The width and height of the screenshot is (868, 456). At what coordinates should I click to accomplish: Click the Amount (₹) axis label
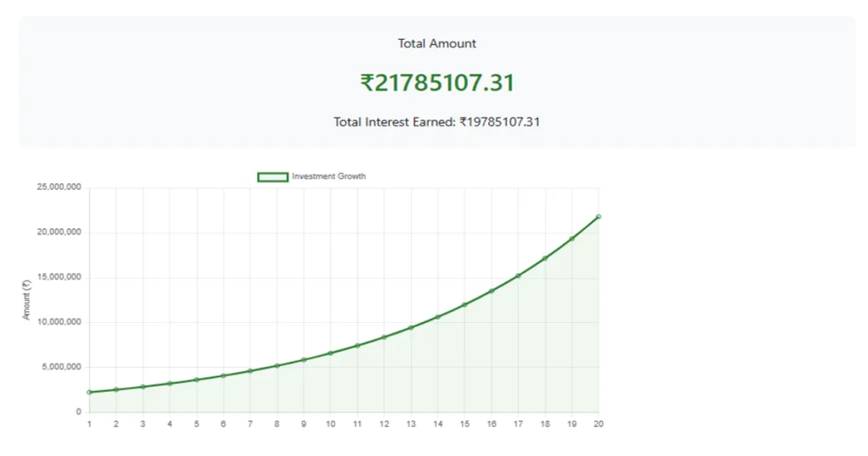[26, 299]
